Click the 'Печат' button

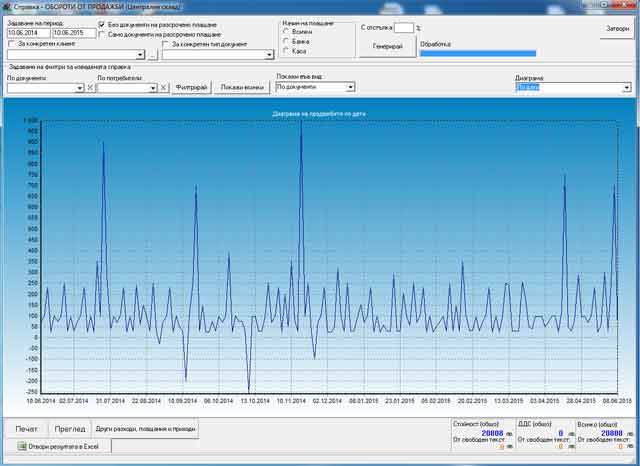(25, 428)
